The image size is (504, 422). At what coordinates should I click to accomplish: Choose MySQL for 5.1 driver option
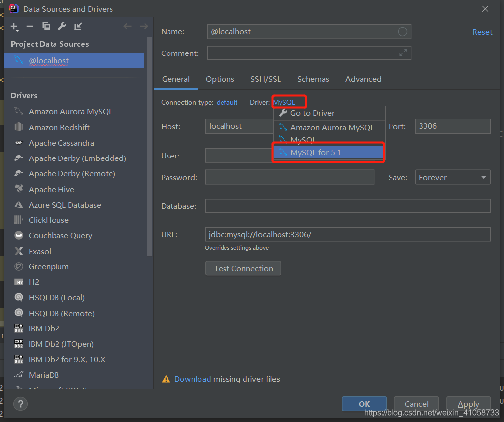(x=329, y=152)
